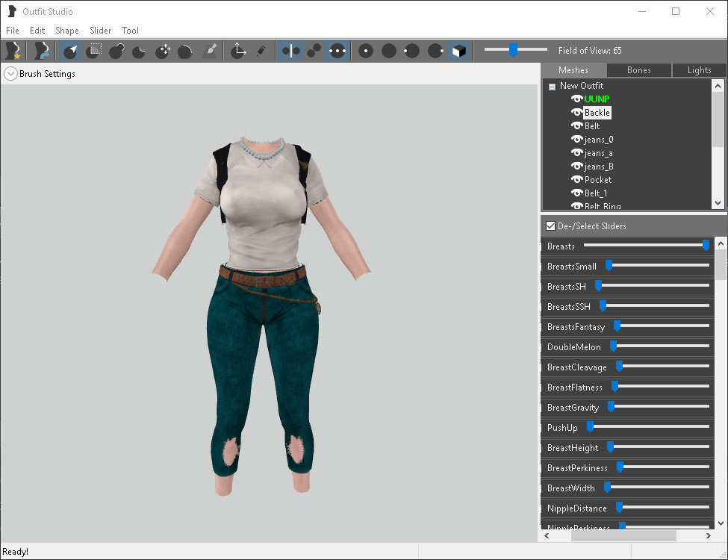Enable the transform tool

pyautogui.click(x=239, y=50)
